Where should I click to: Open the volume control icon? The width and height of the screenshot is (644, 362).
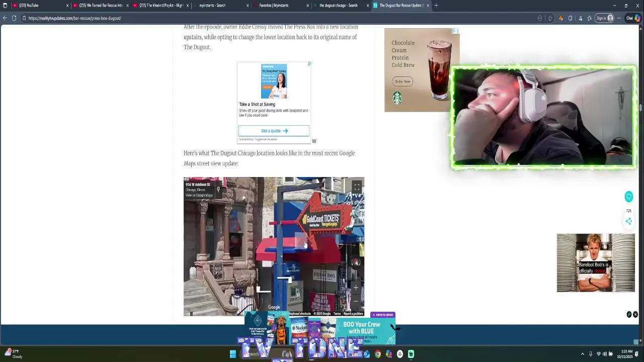[605, 354]
